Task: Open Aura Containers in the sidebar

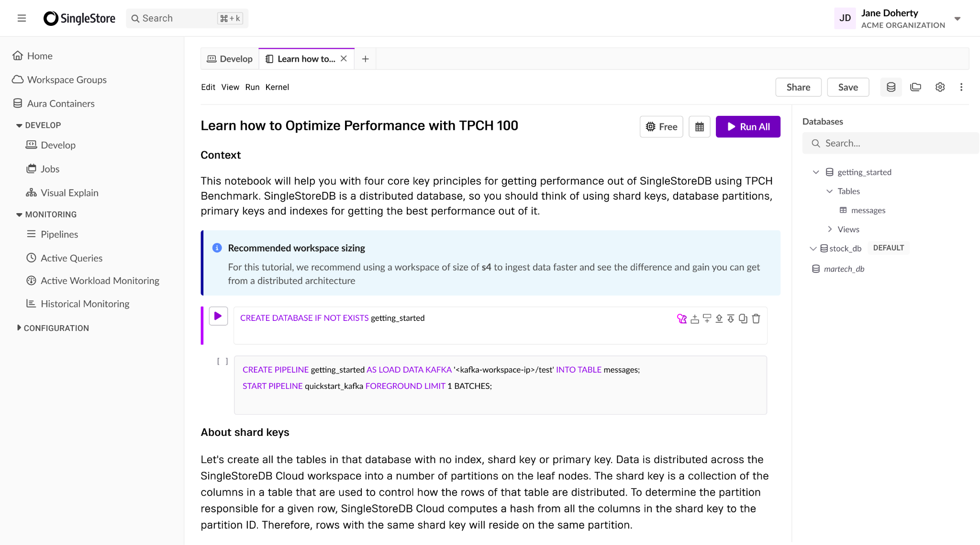Action: click(54, 103)
